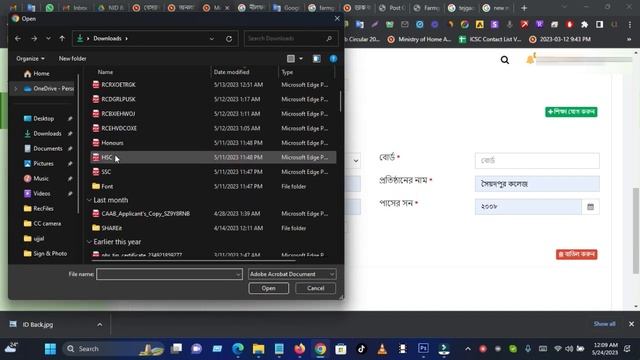Expand address bar path dropdown
The width and height of the screenshot is (640, 360).
point(211,39)
